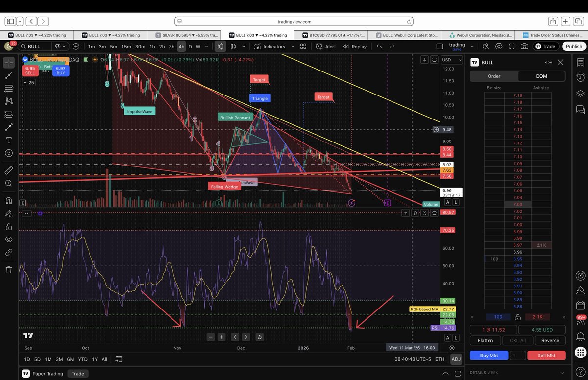The height and width of the screenshot is (380, 588).
Task: Open the go to date calendar icon
Action: pos(118,359)
